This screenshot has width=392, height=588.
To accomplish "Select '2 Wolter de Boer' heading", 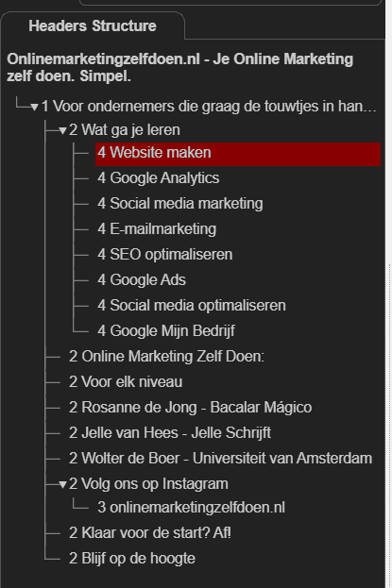I will [x=220, y=459].
